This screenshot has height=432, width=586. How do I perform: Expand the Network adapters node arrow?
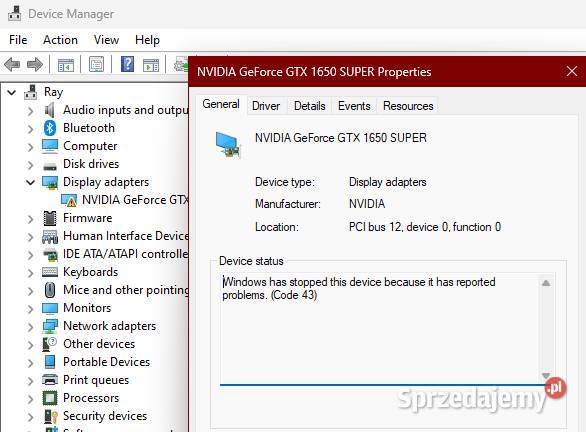click(31, 327)
